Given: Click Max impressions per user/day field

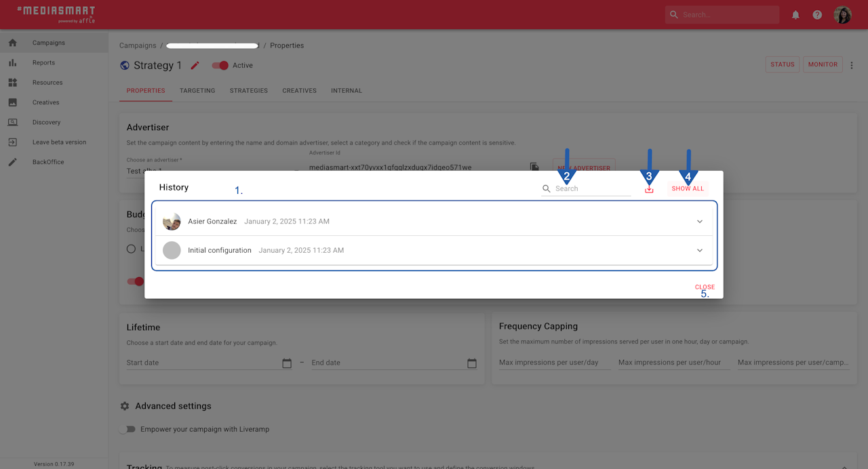Looking at the screenshot, I should pyautogui.click(x=555, y=363).
